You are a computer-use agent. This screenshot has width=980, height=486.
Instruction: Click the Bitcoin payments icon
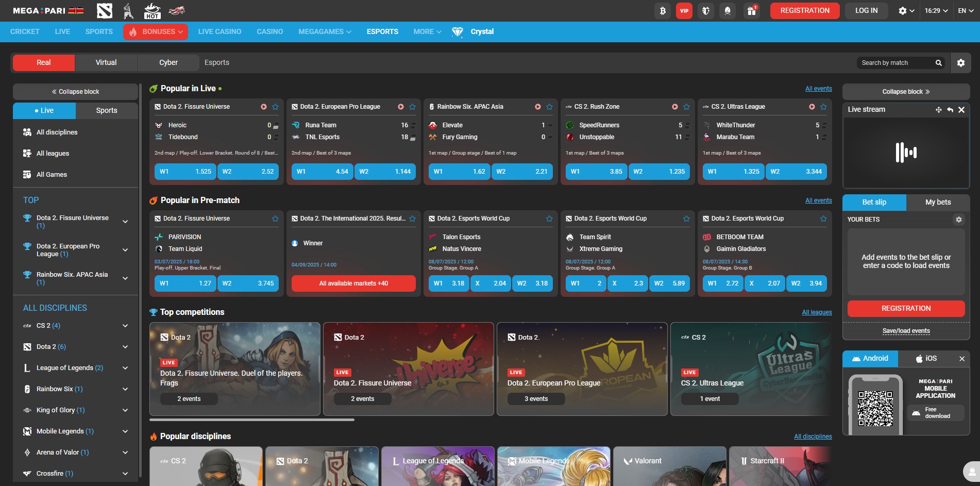tap(663, 11)
